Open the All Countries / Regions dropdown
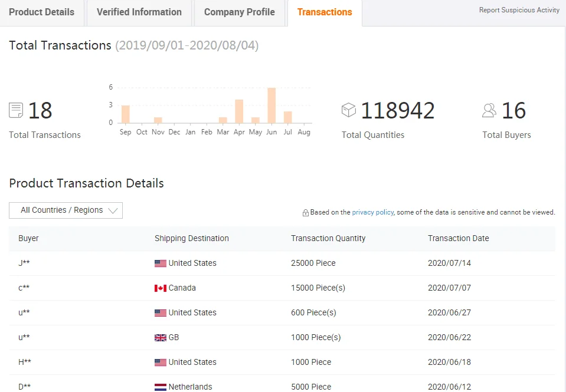 click(66, 210)
